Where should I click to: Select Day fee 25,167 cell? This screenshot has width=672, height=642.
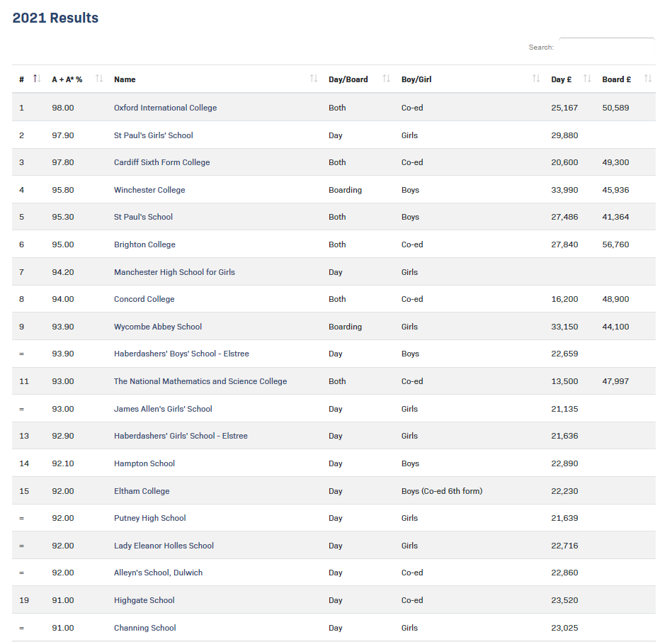pyautogui.click(x=564, y=108)
